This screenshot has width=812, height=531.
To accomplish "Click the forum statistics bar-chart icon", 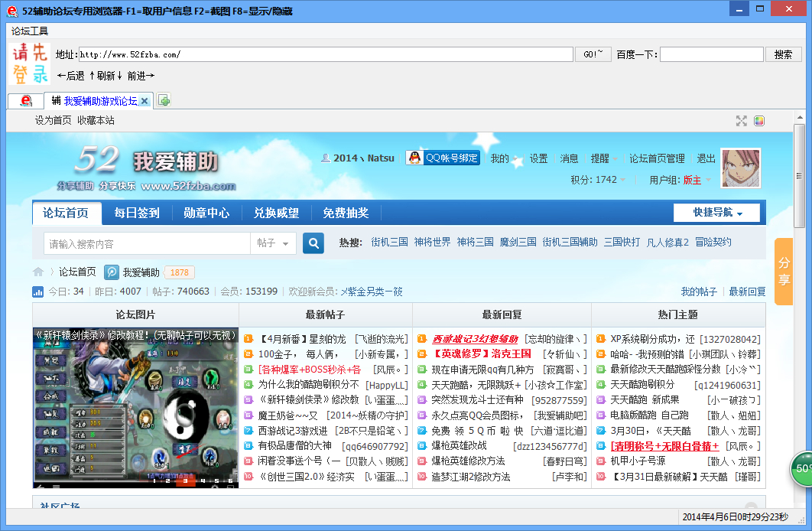I will [38, 292].
